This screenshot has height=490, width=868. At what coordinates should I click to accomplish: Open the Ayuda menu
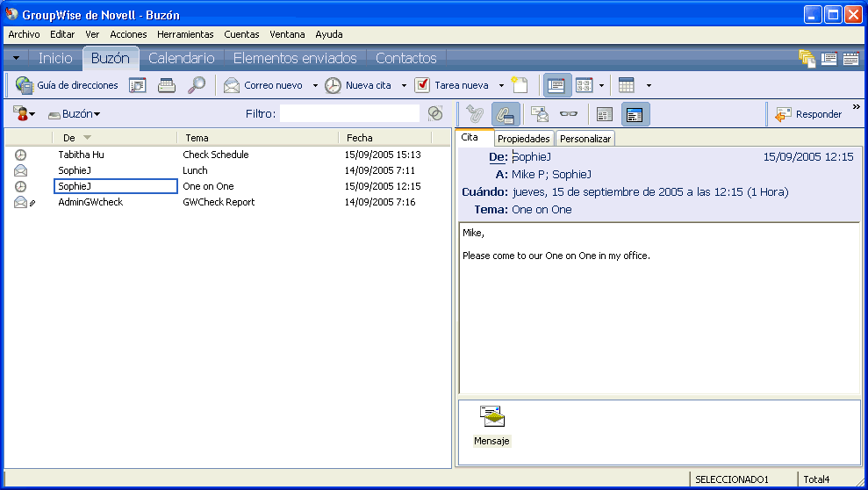pos(329,34)
